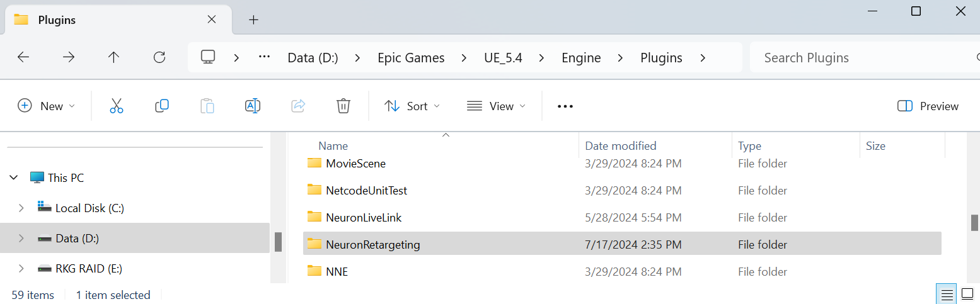The image size is (980, 304).
Task: Click the Delete trash can icon
Action: (343, 106)
